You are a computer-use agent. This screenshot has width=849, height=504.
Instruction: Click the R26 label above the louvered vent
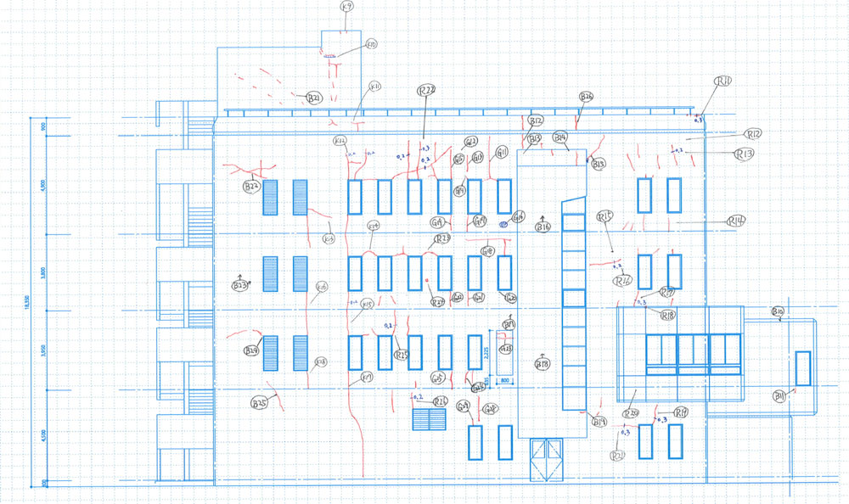(441, 400)
